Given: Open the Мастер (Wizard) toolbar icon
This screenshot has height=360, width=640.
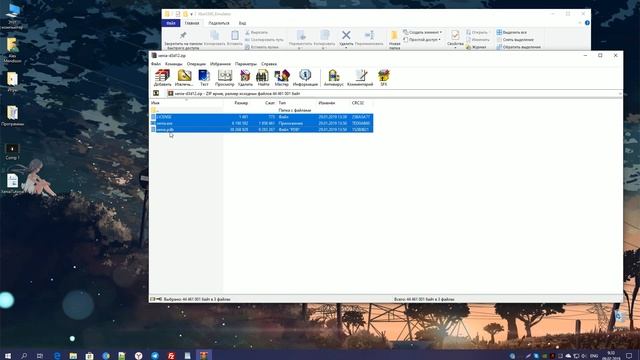Looking at the screenshot, I should tap(282, 77).
